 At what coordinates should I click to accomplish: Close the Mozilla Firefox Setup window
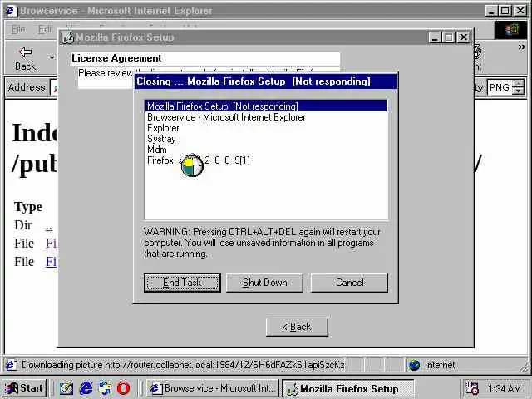[x=464, y=37]
